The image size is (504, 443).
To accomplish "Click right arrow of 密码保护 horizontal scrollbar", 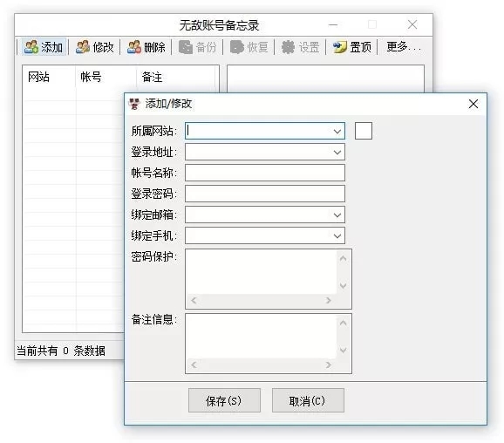I will (x=328, y=300).
